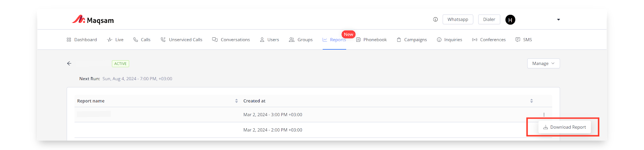Open the Campaigns tab

[x=411, y=40]
